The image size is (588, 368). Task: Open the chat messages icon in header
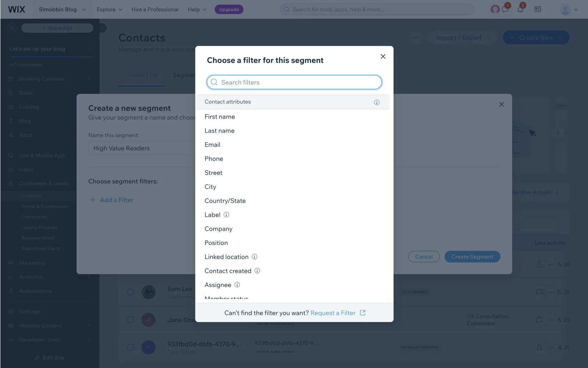pyautogui.click(x=505, y=10)
